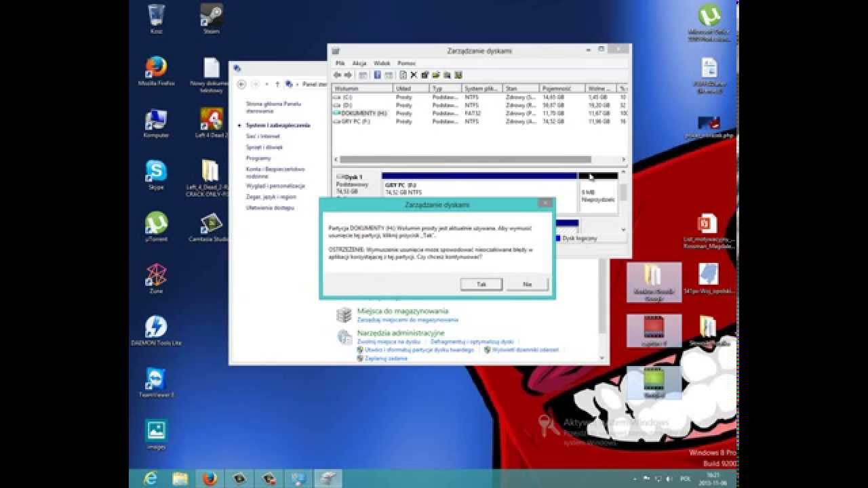
Task: Click the open folder icon in toolbar
Action: [436, 75]
